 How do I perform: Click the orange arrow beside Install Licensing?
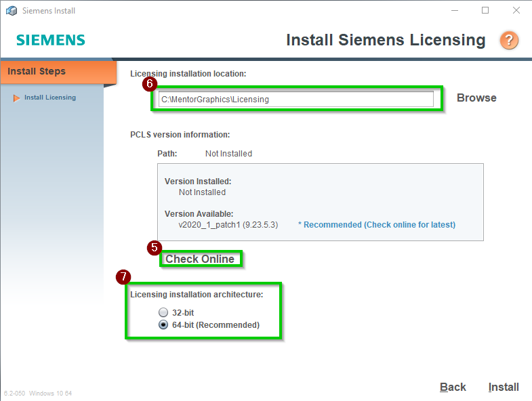[16, 98]
